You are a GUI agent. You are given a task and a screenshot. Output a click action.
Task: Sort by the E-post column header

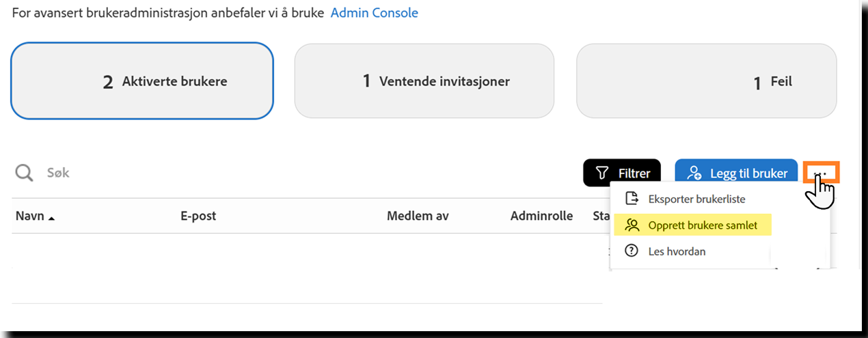point(198,216)
